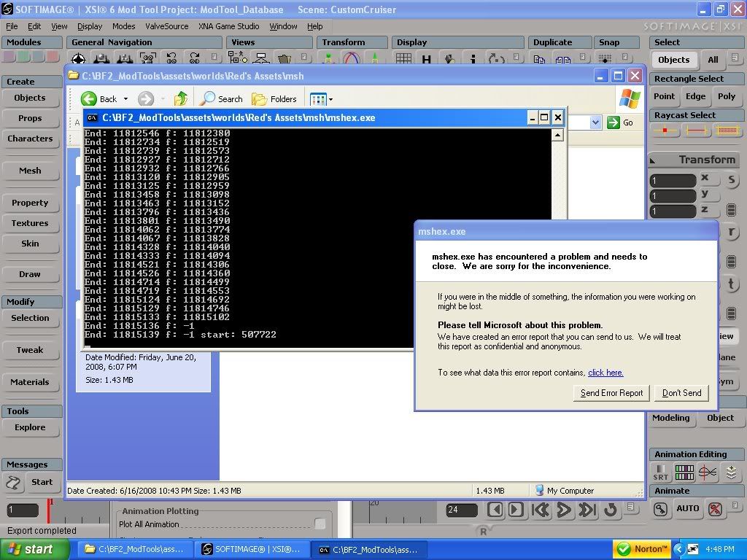Expand the Explorer address bar dropdown
This screenshot has height=560, width=747.
[x=595, y=122]
